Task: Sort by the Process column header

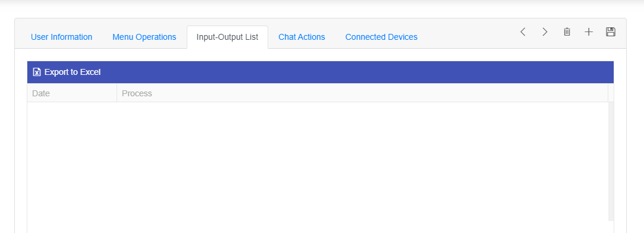Action: click(362, 93)
